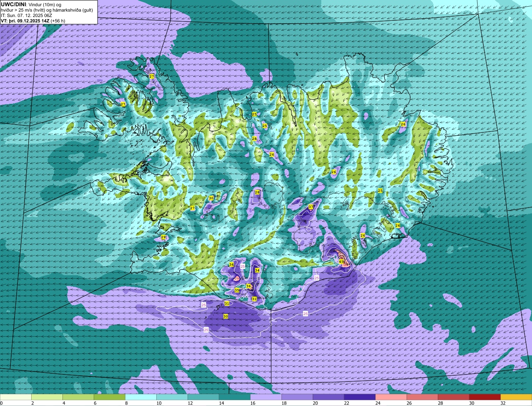Click the yellow 37 gust marker
The image size is (532, 406).
tap(311, 207)
